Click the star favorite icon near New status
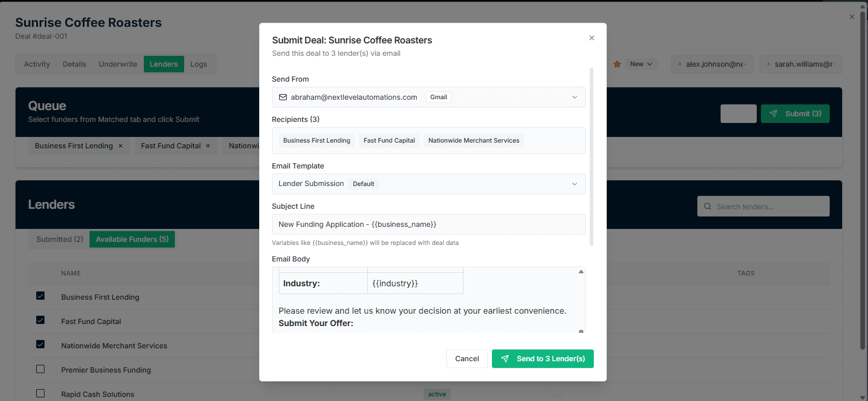 pyautogui.click(x=617, y=64)
